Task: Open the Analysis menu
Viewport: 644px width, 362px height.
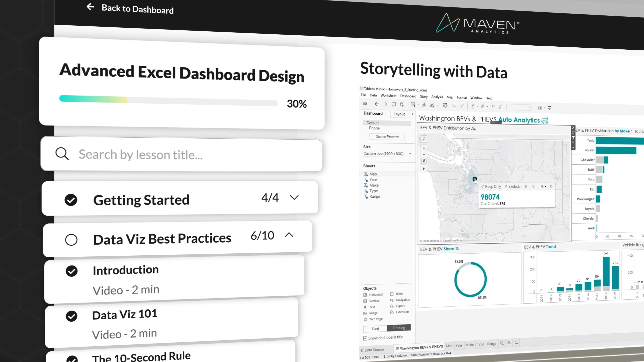Action: pyautogui.click(x=437, y=97)
